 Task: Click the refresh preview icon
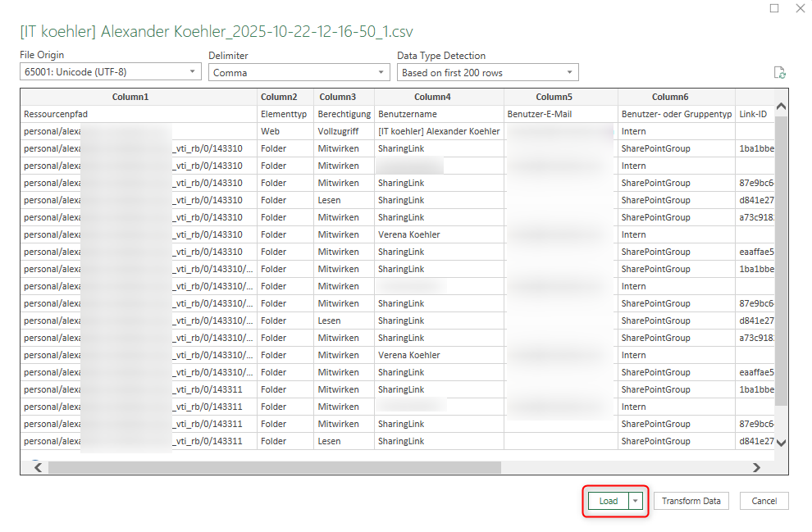(779, 73)
